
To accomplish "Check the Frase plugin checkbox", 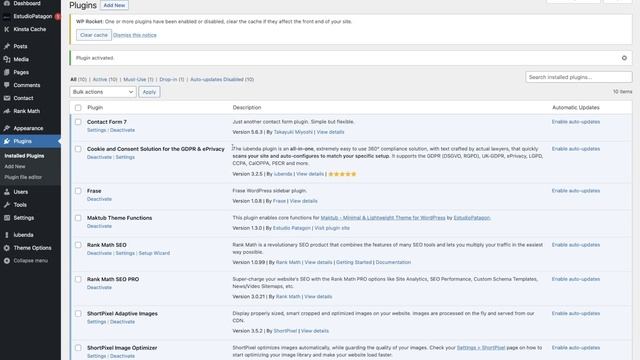I will coord(78,191).
